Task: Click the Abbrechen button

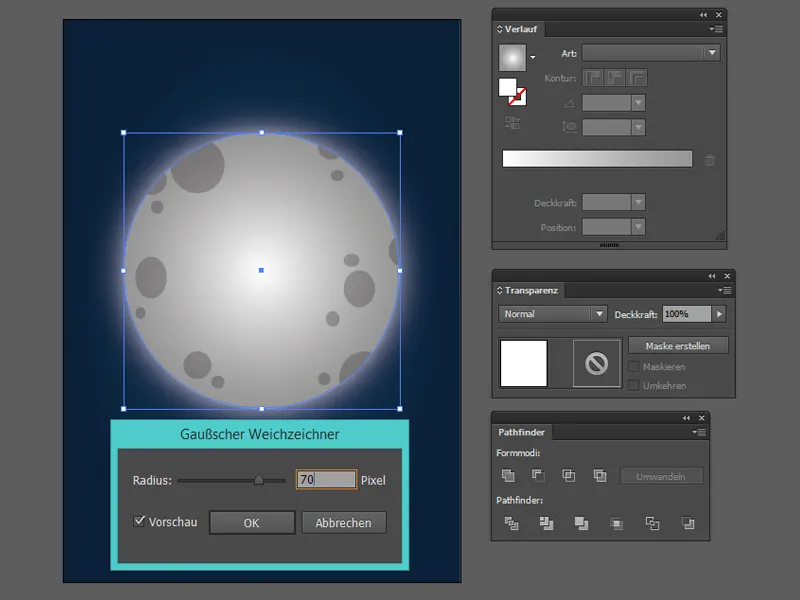Action: click(x=343, y=522)
